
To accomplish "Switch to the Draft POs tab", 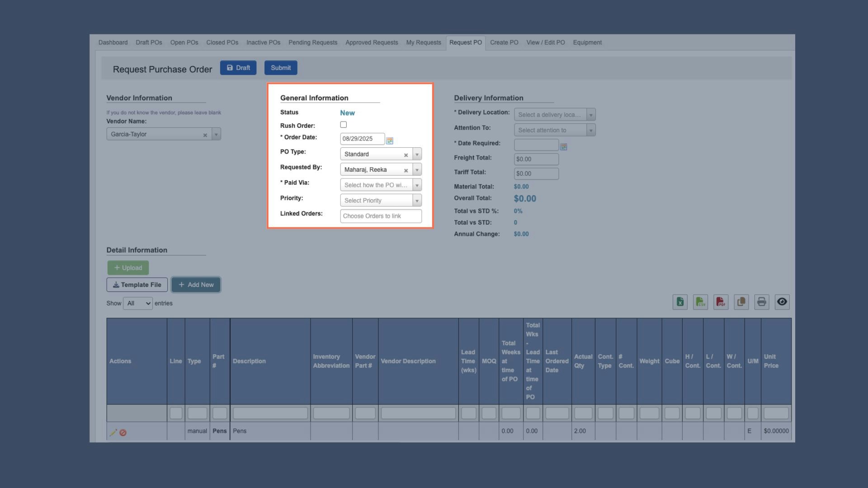I will (149, 42).
